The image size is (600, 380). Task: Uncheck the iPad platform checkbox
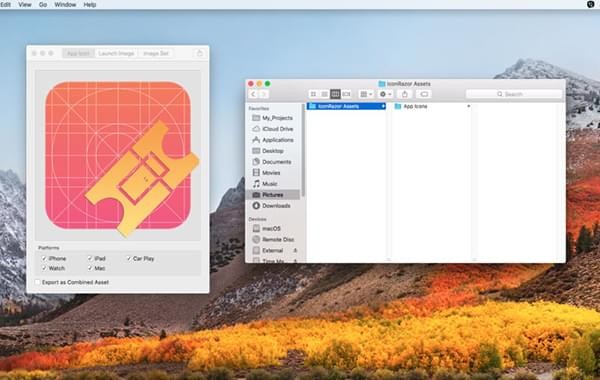90,259
